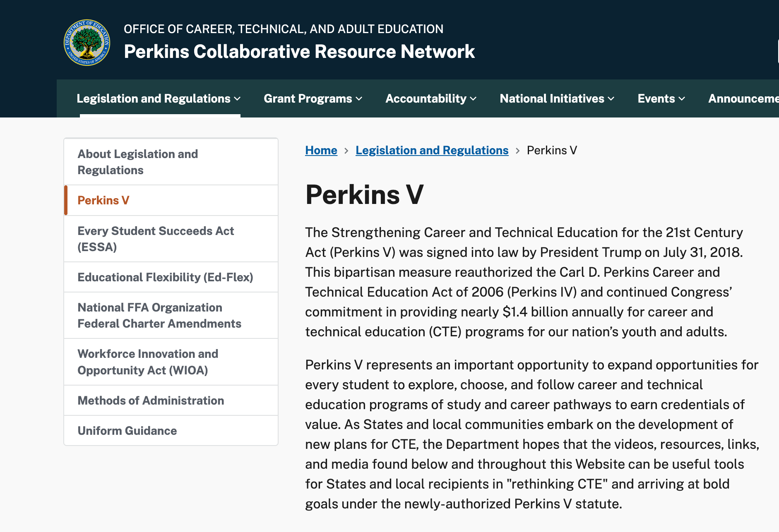
Task: Click the Department of Education seal logo
Action: coord(87,43)
